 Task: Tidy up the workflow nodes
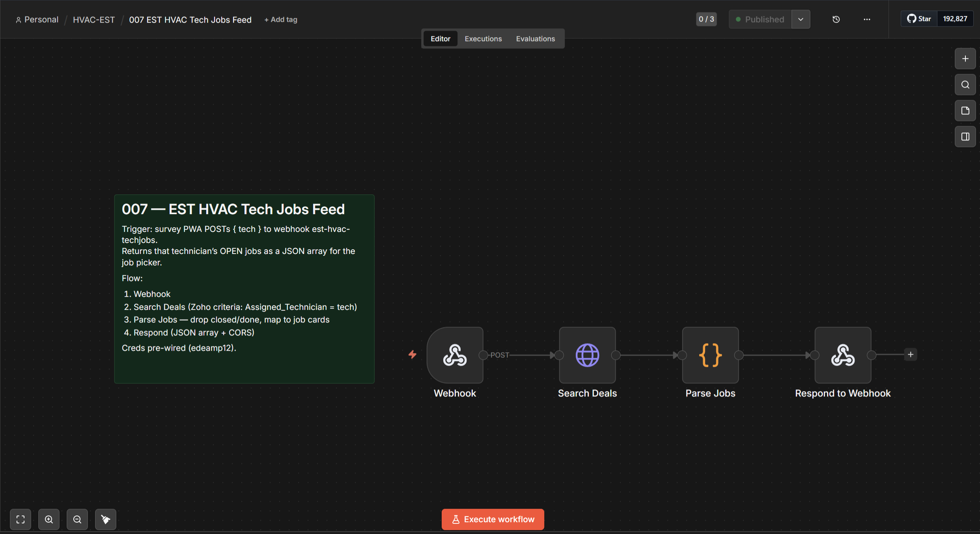point(106,519)
